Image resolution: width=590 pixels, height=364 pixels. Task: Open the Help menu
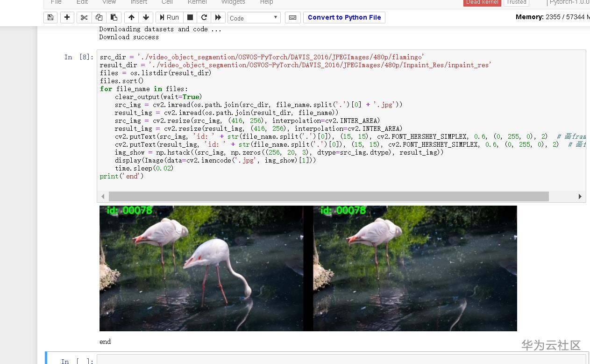click(266, 2)
